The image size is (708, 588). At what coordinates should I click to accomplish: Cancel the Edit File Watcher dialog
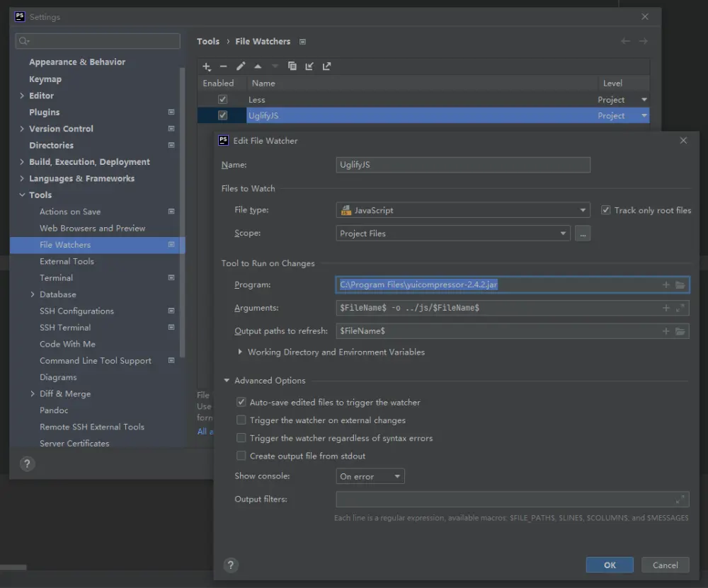click(665, 565)
